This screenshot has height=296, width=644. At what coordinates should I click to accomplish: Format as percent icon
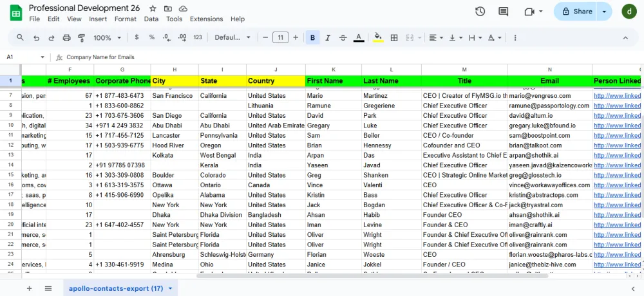pos(151,37)
